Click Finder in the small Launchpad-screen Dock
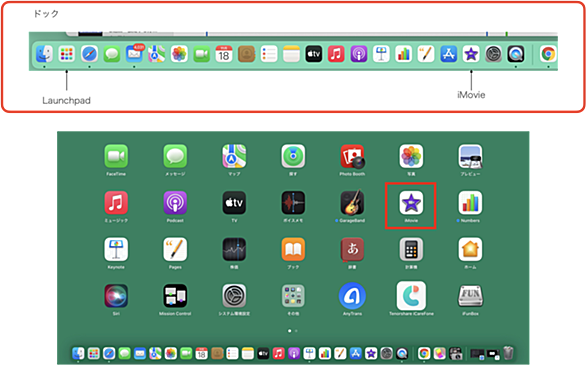 coord(78,353)
